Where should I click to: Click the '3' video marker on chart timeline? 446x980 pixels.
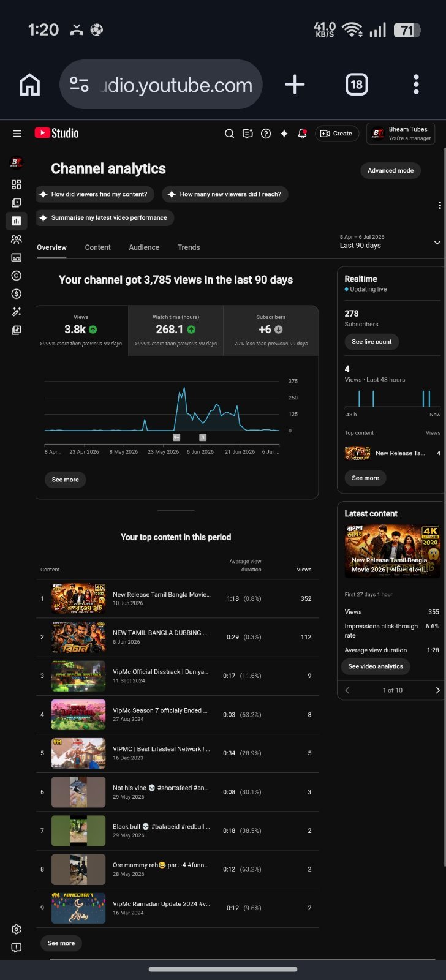[x=203, y=437]
